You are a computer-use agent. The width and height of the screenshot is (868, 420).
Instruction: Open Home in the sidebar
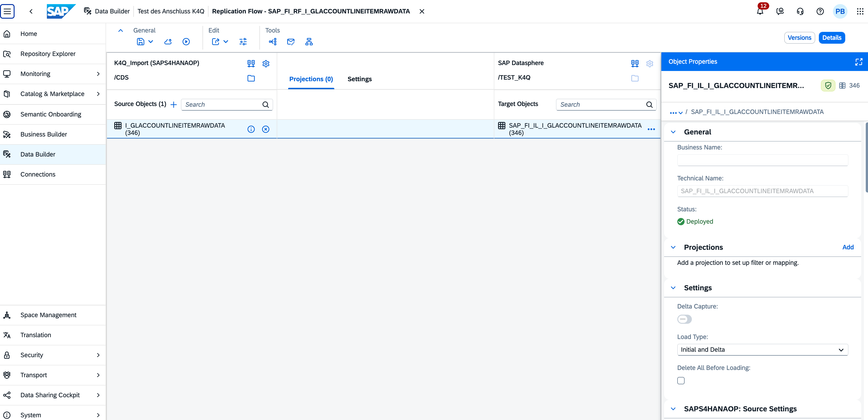point(53,34)
